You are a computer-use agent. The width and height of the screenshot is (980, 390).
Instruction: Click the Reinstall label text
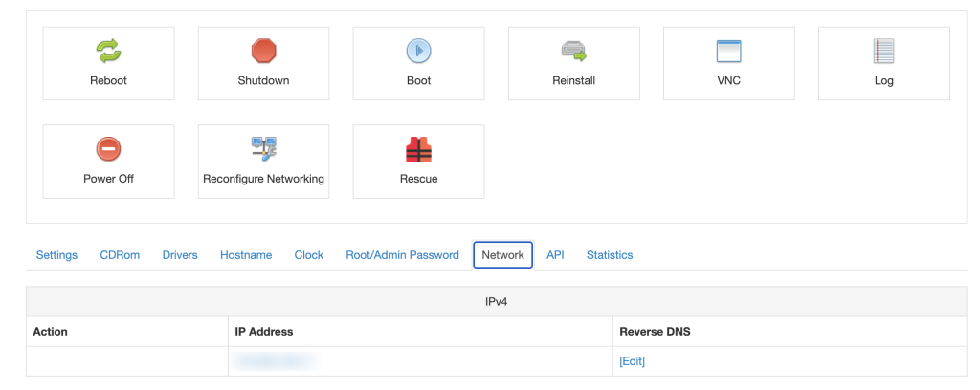click(x=574, y=80)
